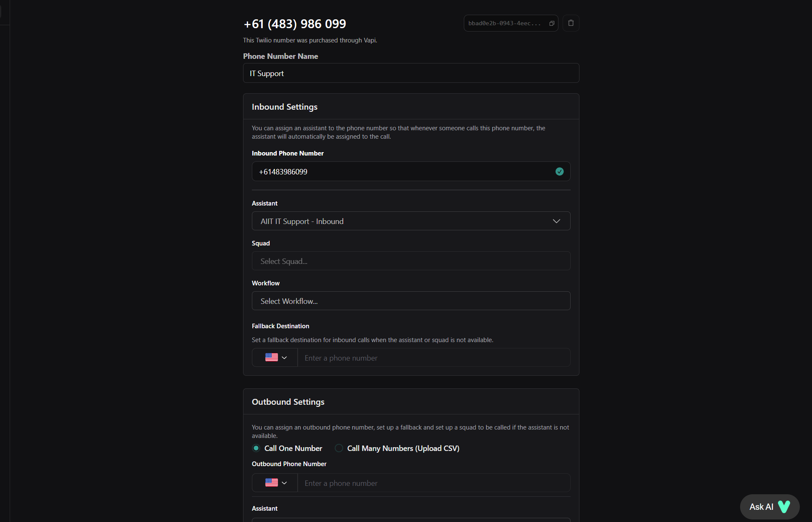Edit the Phone Number Name field
The height and width of the screenshot is (522, 812).
tap(410, 73)
